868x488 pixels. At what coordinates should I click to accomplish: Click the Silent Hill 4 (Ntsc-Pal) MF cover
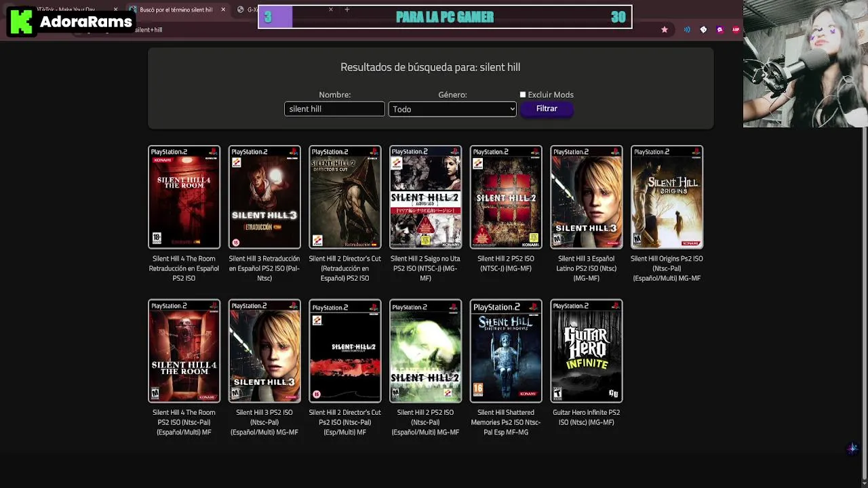pyautogui.click(x=184, y=351)
